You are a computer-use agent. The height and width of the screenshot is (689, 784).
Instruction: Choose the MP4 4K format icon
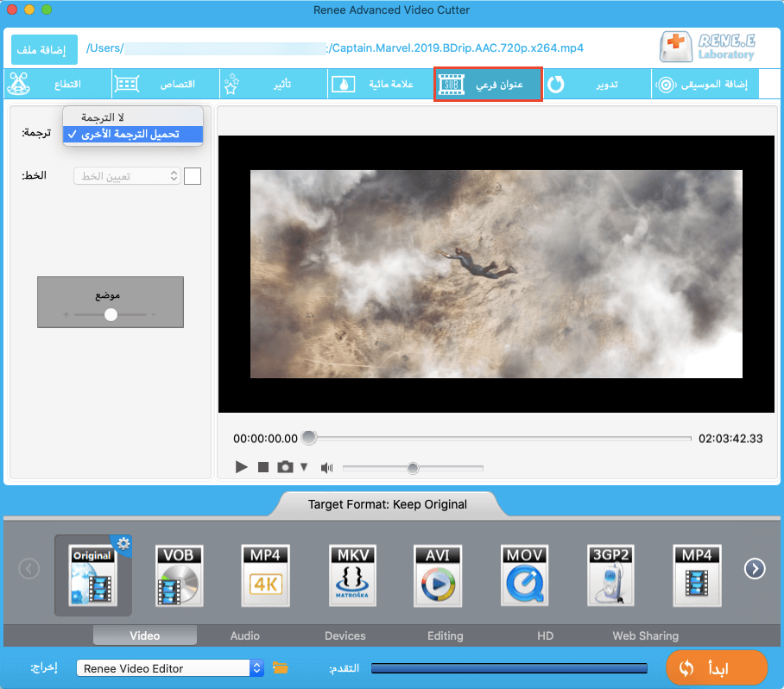click(265, 575)
